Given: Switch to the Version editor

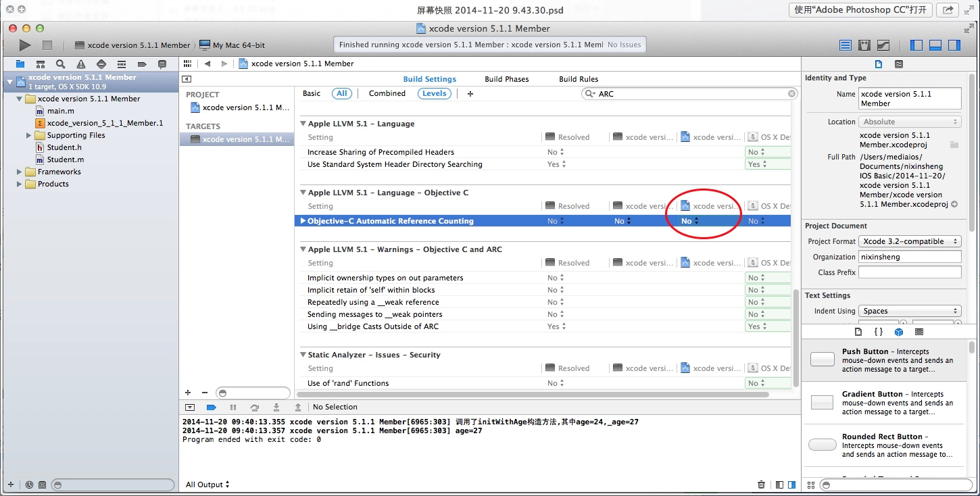Looking at the screenshot, I should pyautogui.click(x=883, y=45).
